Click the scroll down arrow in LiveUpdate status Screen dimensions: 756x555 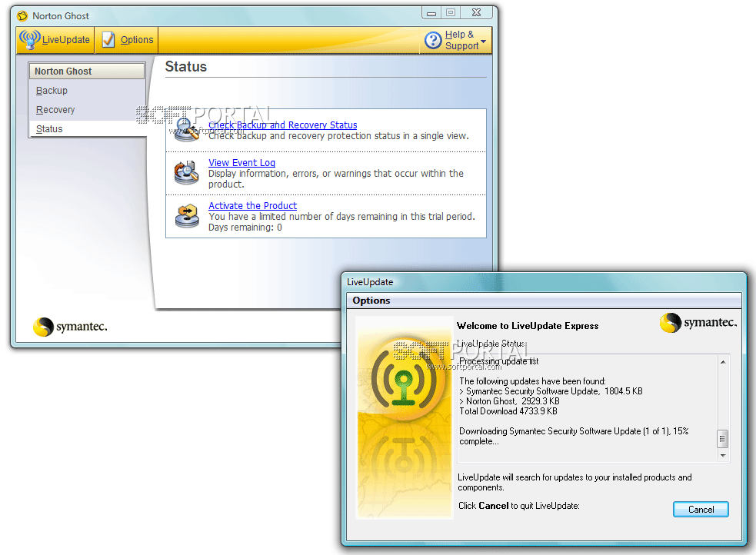(x=723, y=455)
